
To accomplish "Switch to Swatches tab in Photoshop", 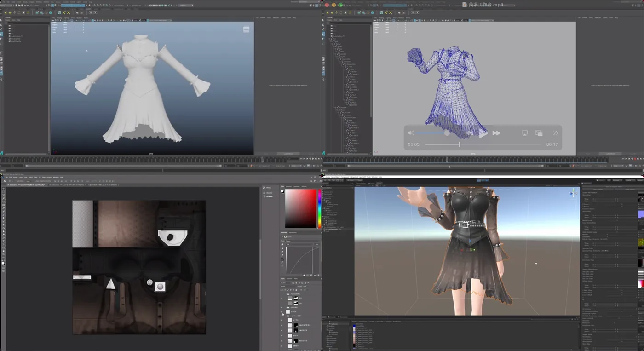I will 290,186.
